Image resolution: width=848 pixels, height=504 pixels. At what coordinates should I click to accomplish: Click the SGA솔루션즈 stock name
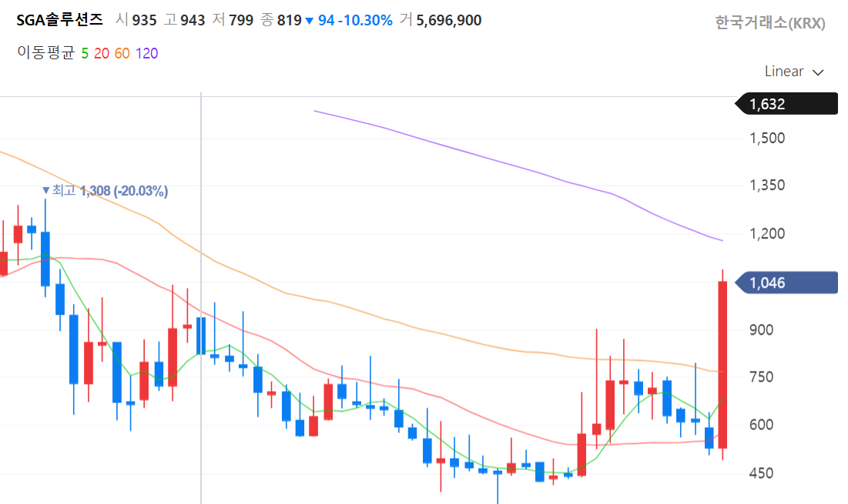click(59, 20)
